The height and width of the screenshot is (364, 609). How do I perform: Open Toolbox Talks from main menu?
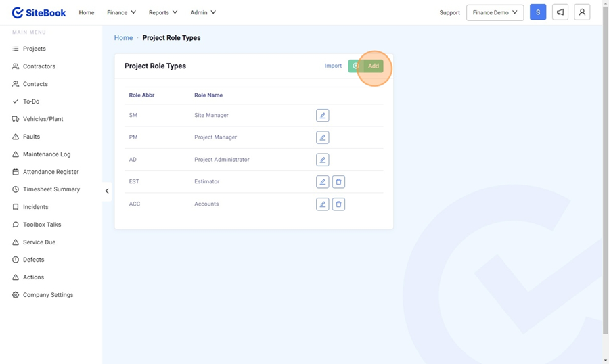[42, 225]
